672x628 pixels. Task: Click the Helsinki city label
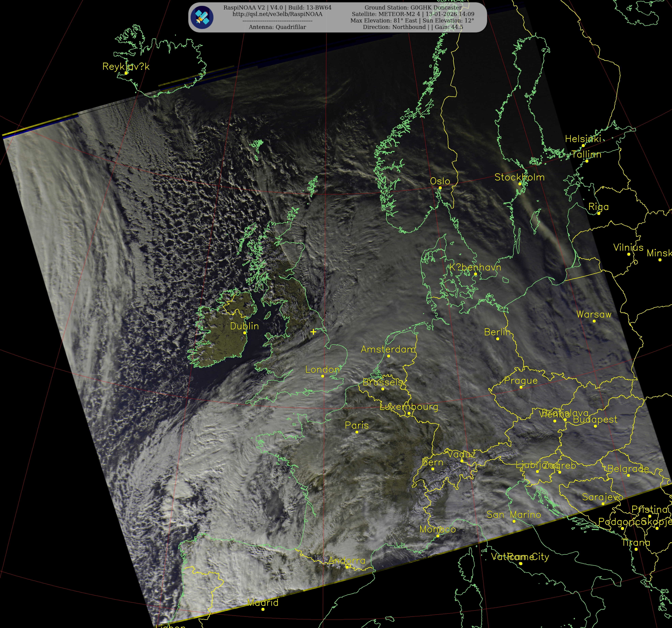click(583, 139)
